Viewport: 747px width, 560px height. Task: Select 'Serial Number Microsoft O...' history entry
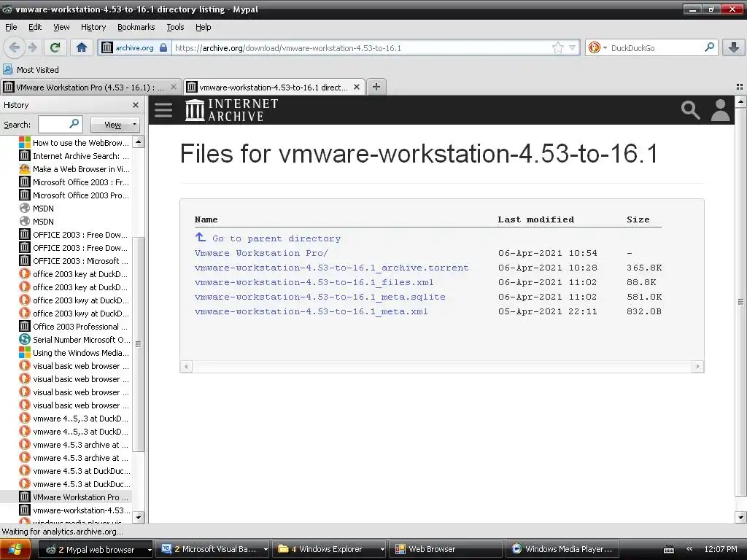[x=74, y=340]
